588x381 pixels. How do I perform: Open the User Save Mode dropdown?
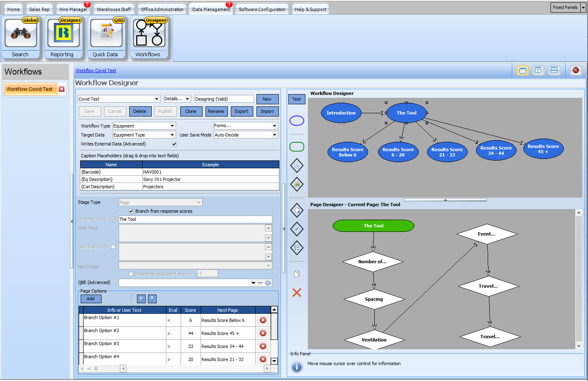pyautogui.click(x=274, y=135)
